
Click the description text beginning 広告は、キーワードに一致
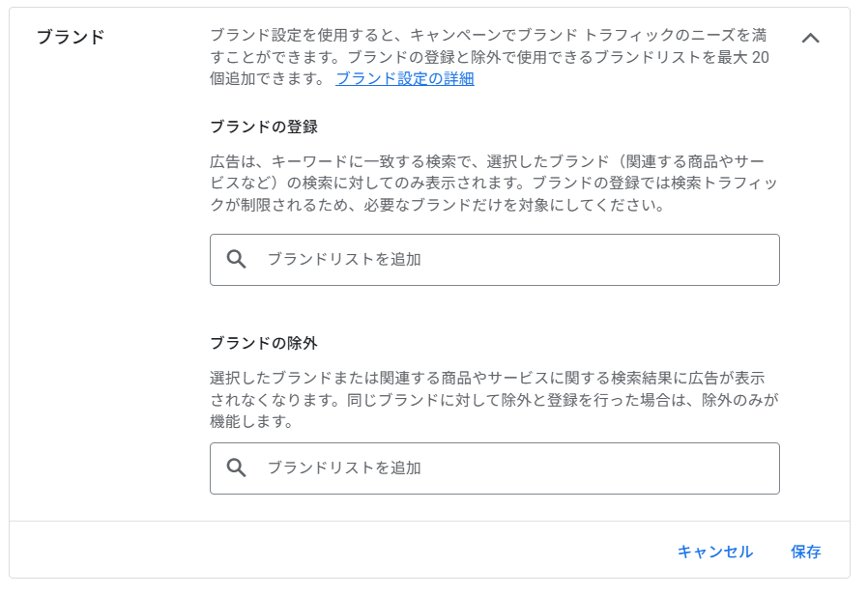[494, 183]
